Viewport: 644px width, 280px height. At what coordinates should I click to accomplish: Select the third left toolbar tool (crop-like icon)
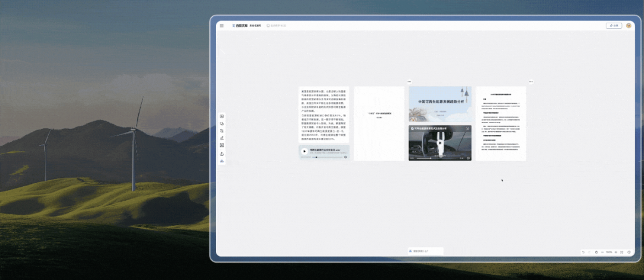(x=222, y=131)
